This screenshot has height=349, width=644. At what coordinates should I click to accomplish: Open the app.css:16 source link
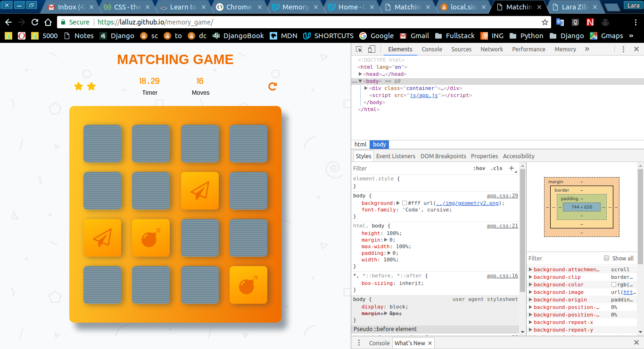503,276
